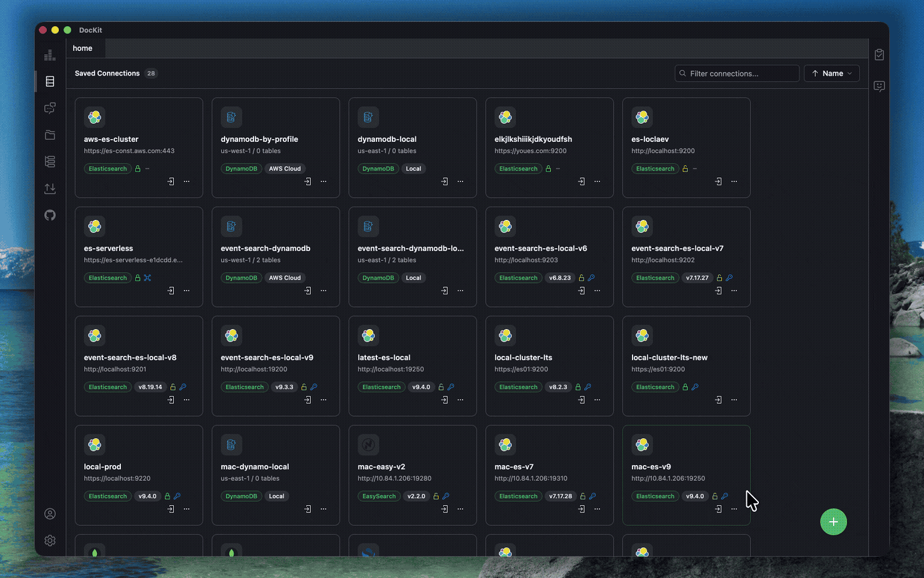Connect to local-prod via its login icon
The width and height of the screenshot is (924, 578).
click(171, 508)
